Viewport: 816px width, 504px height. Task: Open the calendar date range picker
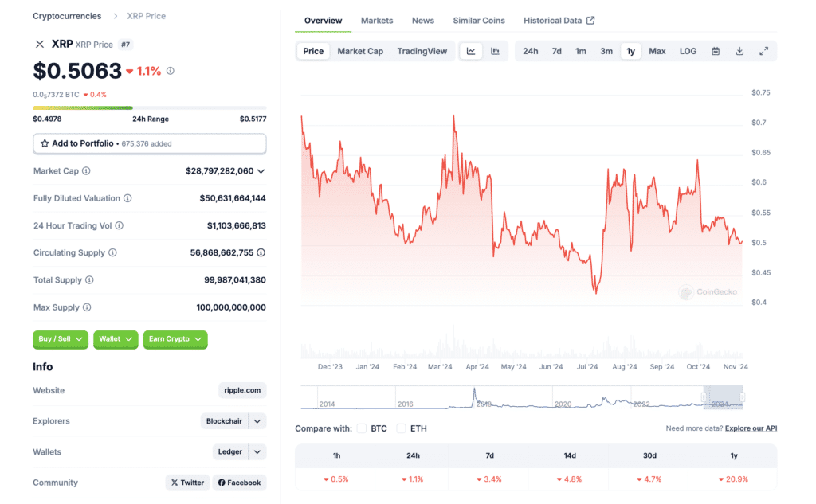click(716, 51)
